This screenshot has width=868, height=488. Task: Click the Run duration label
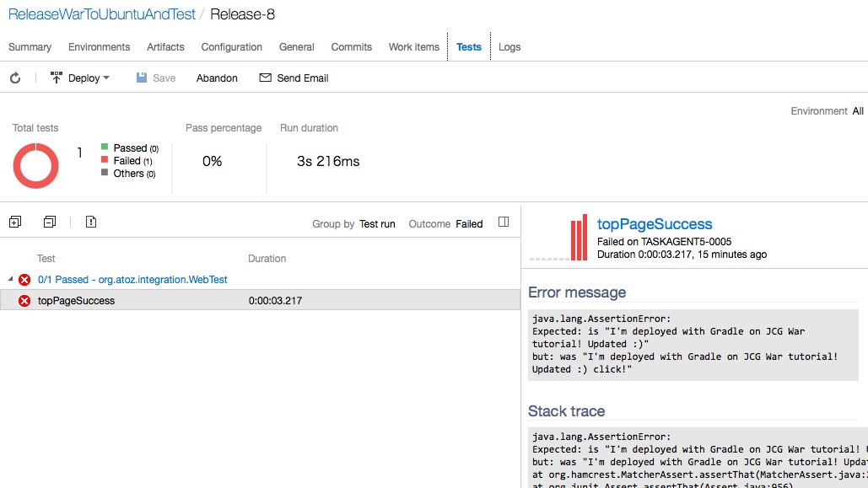309,128
